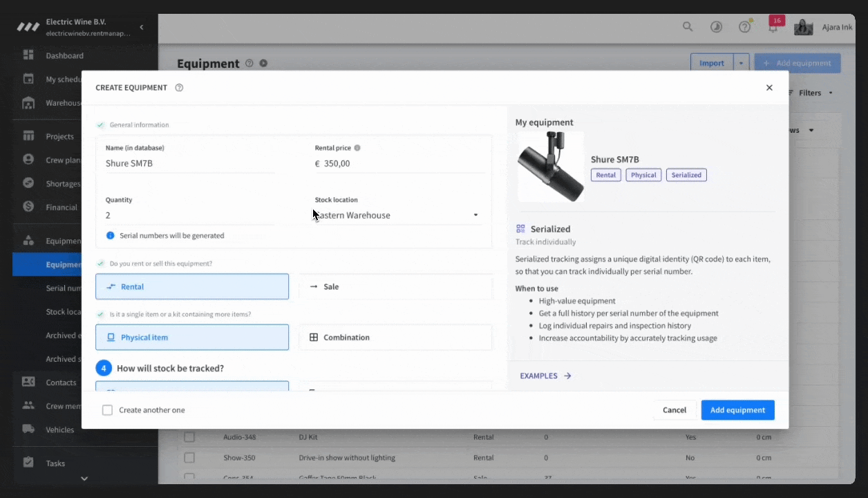Select the Rental option
The width and height of the screenshot is (868, 498).
click(192, 286)
